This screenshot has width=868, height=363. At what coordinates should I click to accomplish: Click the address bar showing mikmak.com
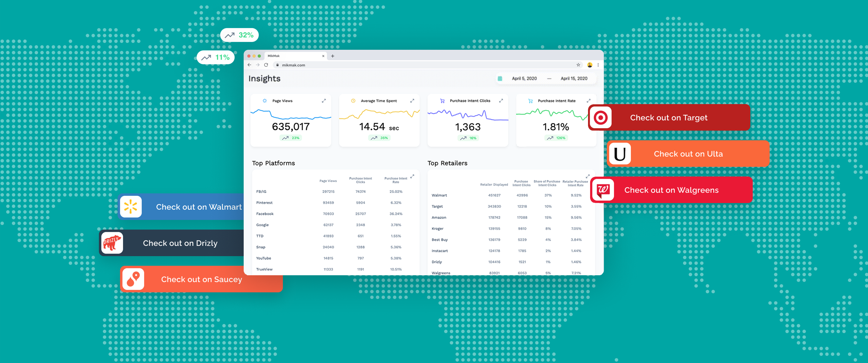coord(294,65)
